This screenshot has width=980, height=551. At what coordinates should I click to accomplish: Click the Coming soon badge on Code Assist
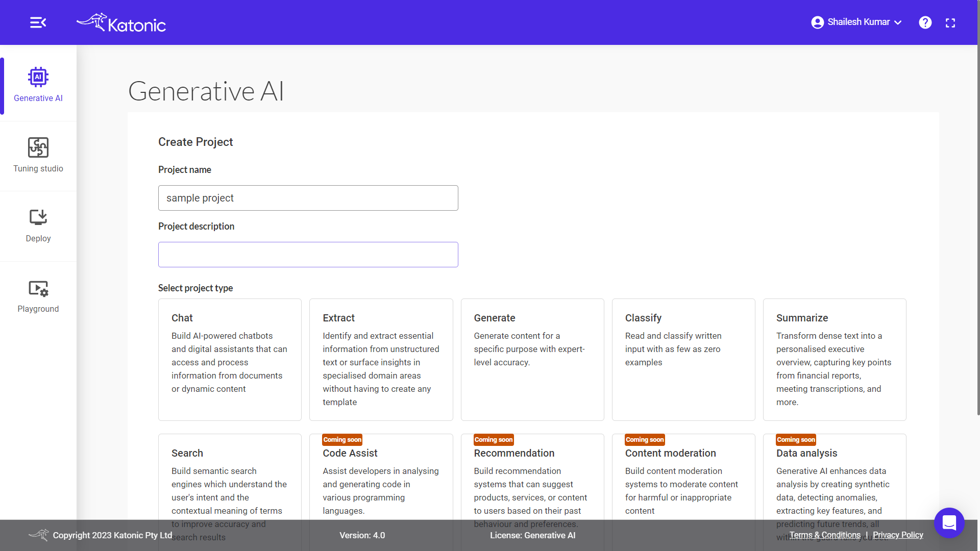coord(342,440)
